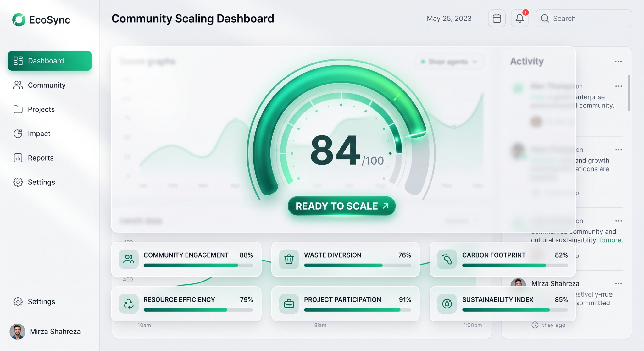Click the clock icon beside 'thay ago'

(x=535, y=325)
